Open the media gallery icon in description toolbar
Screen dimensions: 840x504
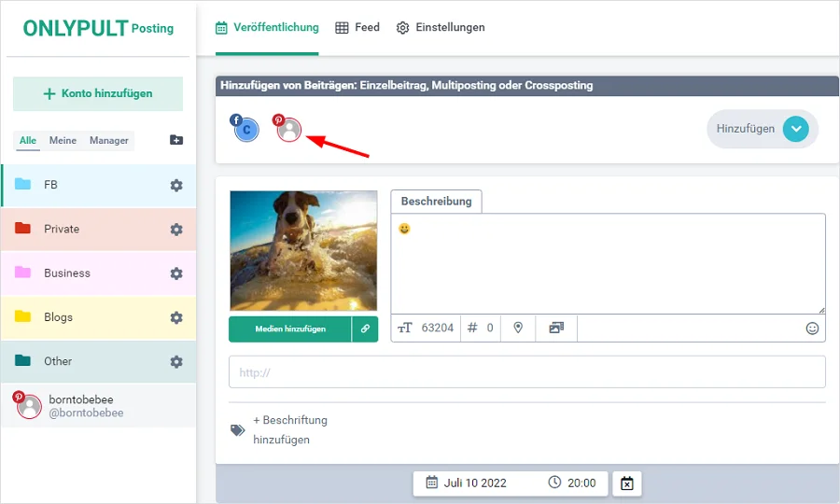click(556, 329)
